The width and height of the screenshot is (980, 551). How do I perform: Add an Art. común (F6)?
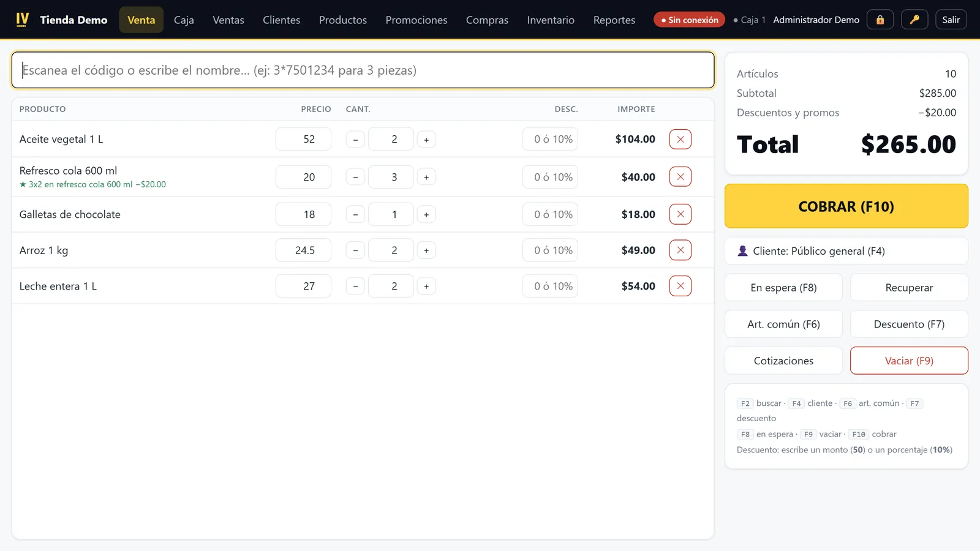coord(784,324)
